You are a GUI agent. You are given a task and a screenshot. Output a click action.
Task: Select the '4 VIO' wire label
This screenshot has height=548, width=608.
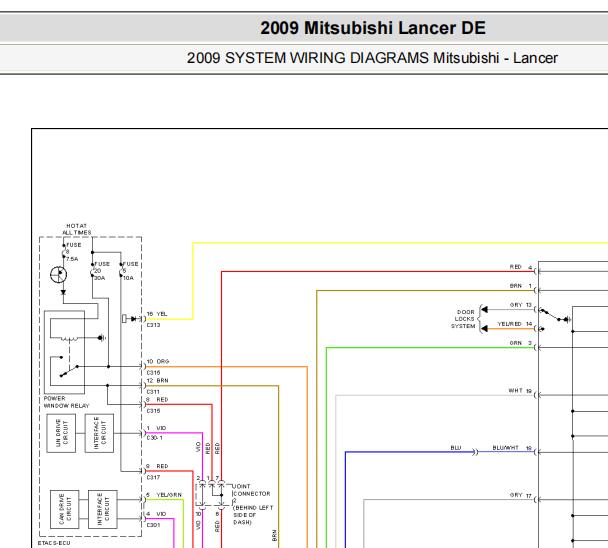coord(156,514)
